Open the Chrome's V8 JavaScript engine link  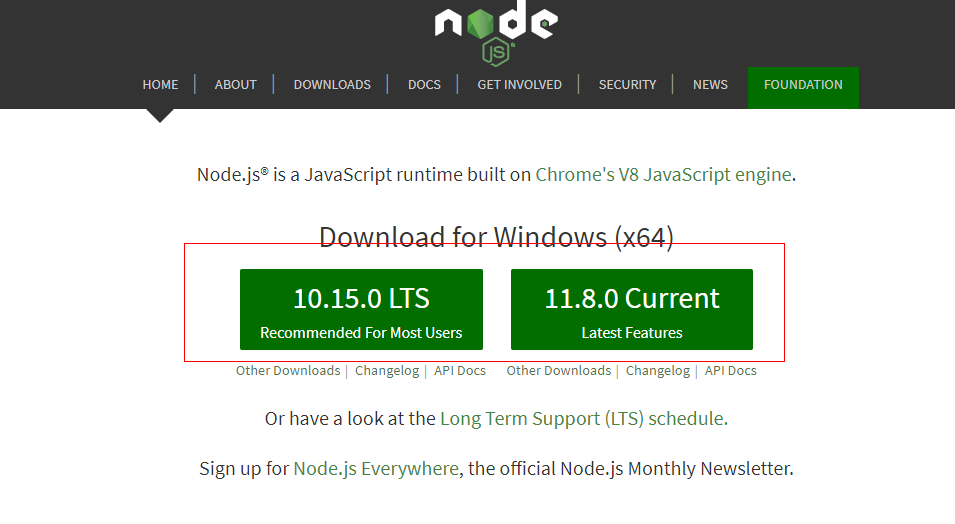coord(664,175)
